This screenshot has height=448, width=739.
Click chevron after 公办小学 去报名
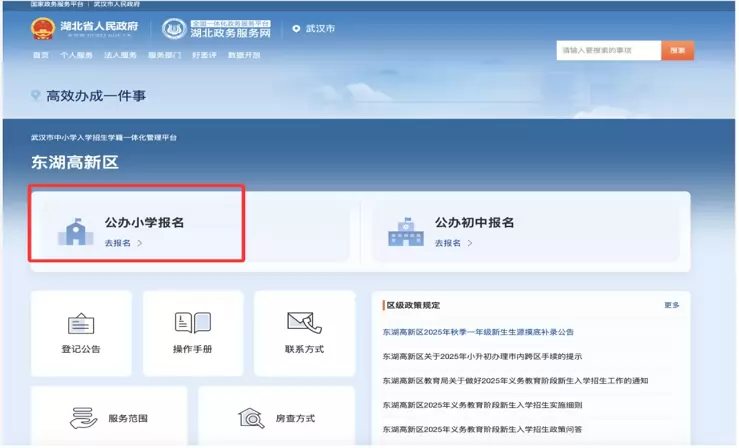click(x=140, y=243)
